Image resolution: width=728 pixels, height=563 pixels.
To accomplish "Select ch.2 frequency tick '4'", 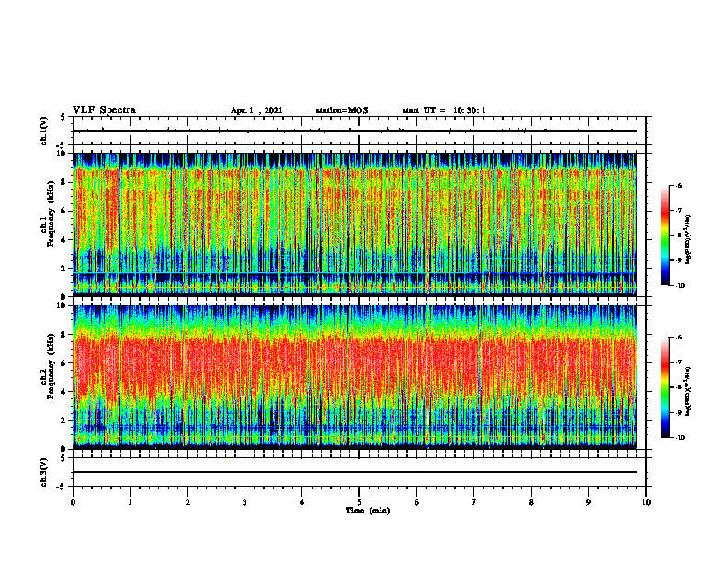I will (64, 392).
